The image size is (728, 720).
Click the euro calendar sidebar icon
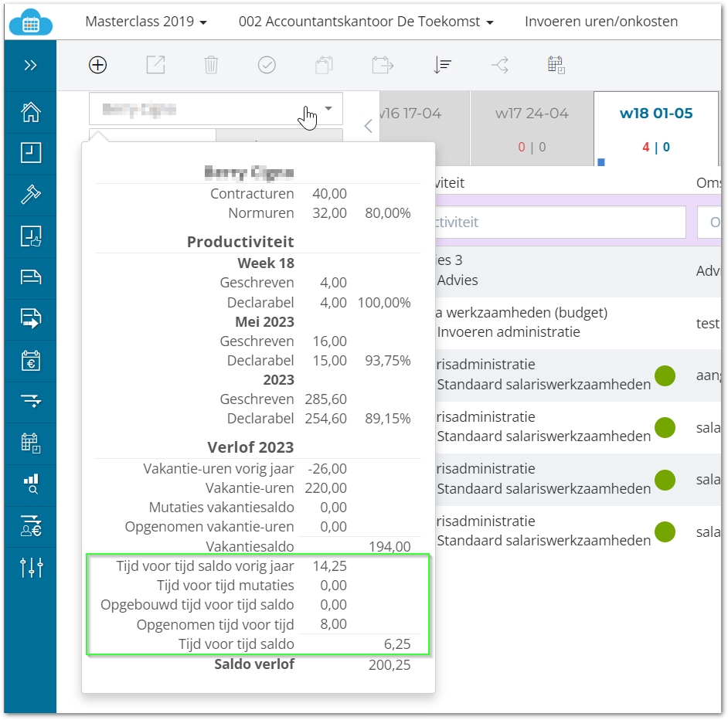coord(30,360)
